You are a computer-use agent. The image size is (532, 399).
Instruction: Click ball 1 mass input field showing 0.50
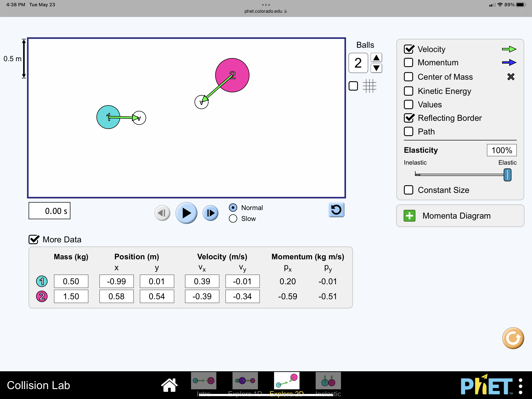coord(71,281)
